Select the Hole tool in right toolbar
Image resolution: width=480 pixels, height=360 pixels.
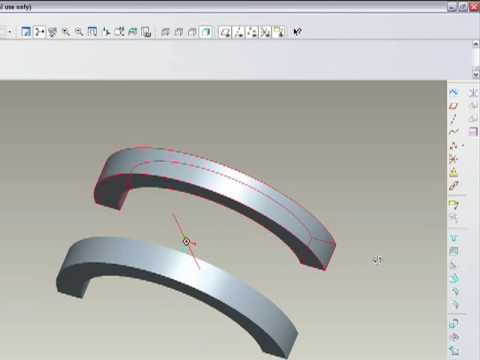(454, 238)
